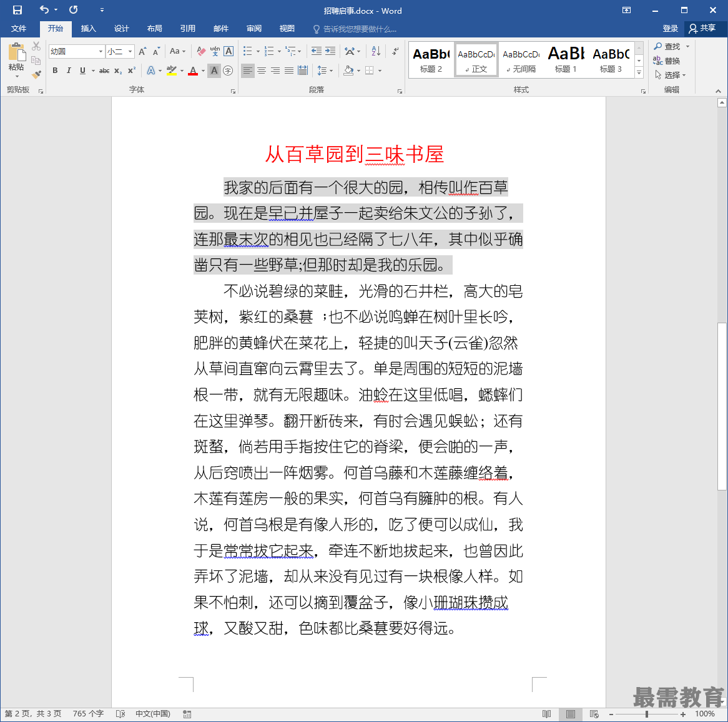The height and width of the screenshot is (722, 728).
Task: Open the Select (选择) dropdown
Action: (670, 75)
